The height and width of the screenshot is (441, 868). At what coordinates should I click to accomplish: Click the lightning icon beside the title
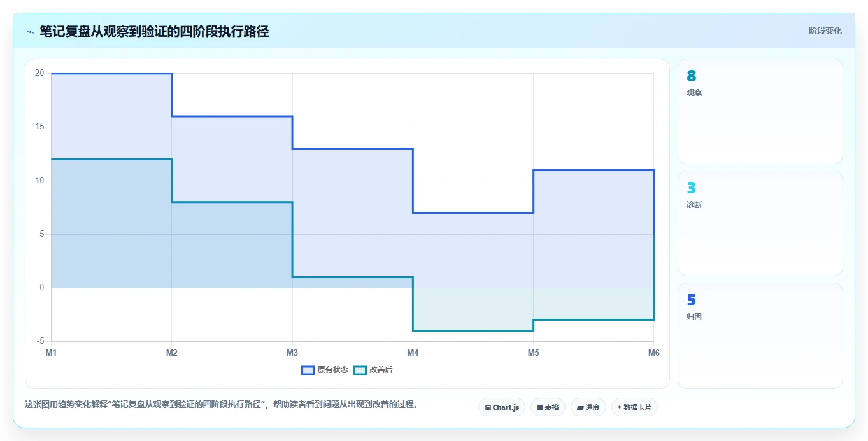[30, 32]
